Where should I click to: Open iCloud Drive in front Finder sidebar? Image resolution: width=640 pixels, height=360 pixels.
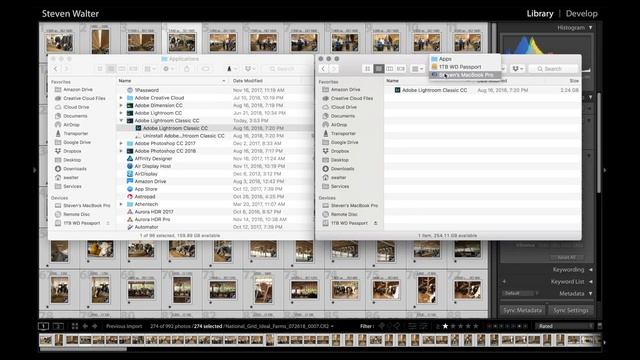point(344,107)
